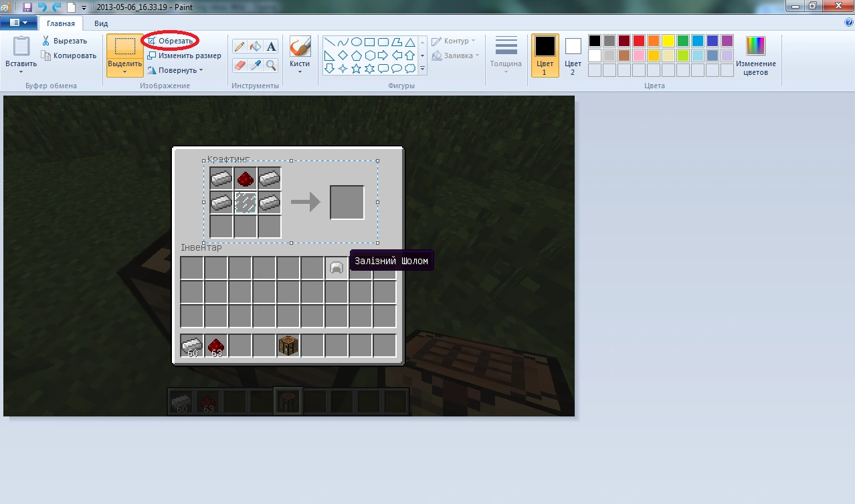The height and width of the screenshot is (504, 855).
Task: Click Вырезать to cut selection
Action: pyautogui.click(x=64, y=41)
